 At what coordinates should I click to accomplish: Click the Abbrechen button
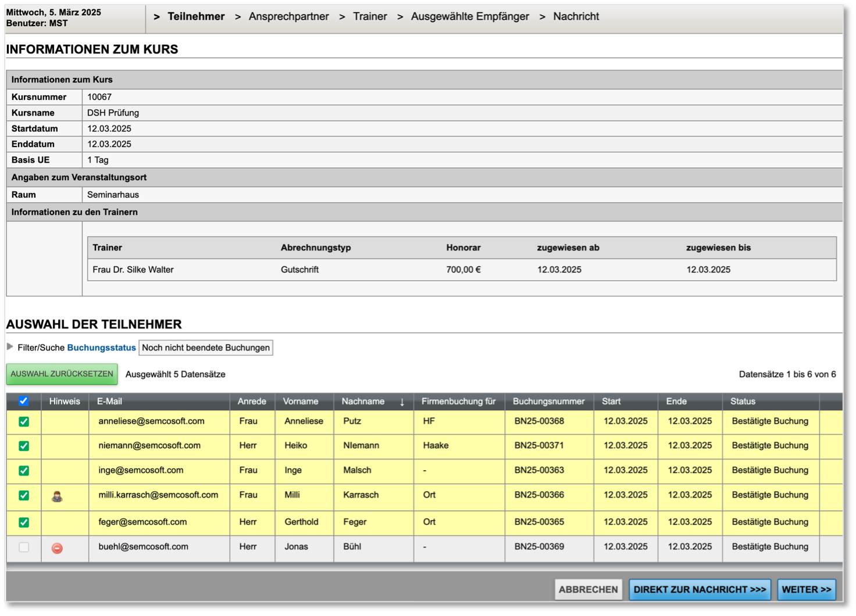point(588,589)
